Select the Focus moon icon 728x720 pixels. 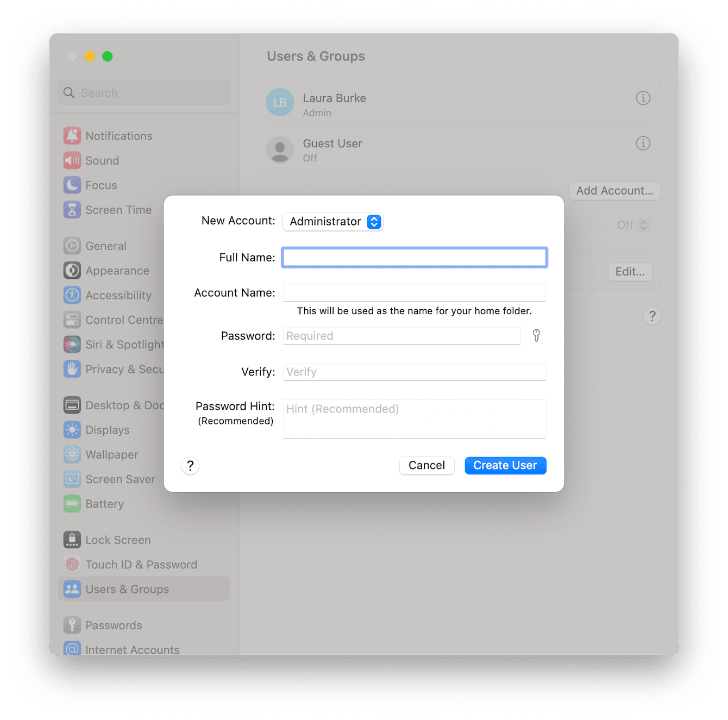(72, 185)
